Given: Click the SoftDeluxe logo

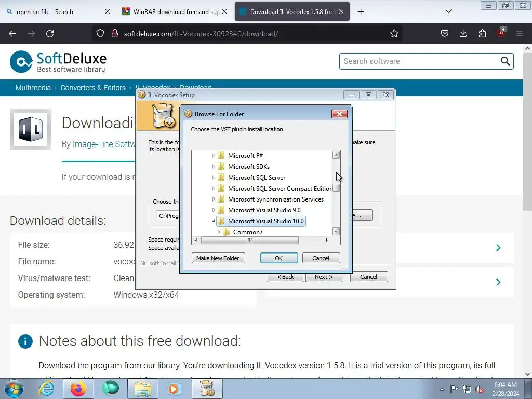Looking at the screenshot, I should click(x=58, y=62).
